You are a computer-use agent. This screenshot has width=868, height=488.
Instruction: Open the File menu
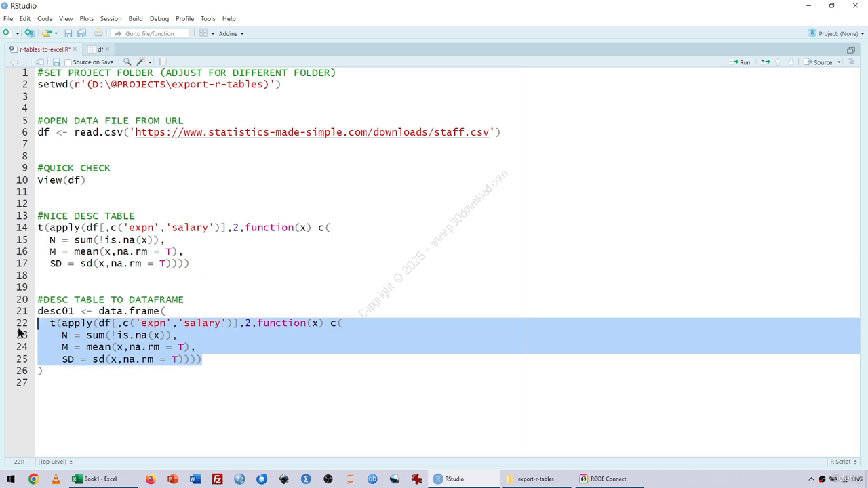pos(8,18)
